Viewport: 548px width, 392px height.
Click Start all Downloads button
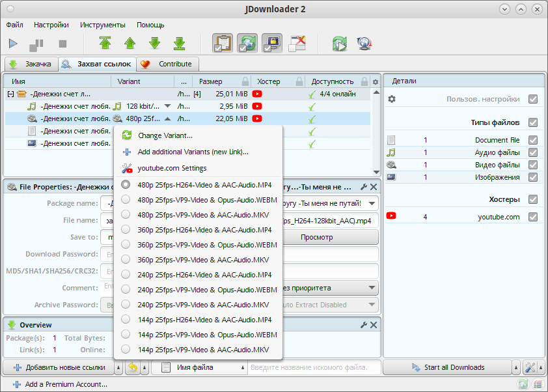pyautogui.click(x=448, y=367)
